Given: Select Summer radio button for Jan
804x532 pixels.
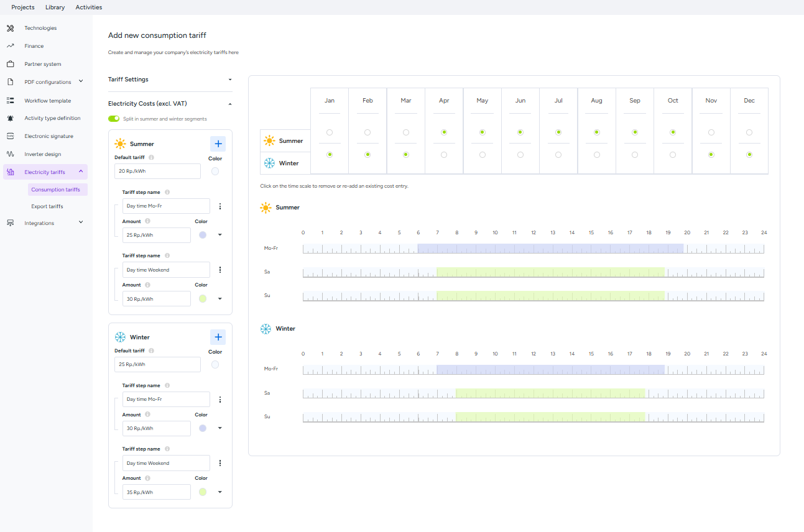Looking at the screenshot, I should [330, 132].
